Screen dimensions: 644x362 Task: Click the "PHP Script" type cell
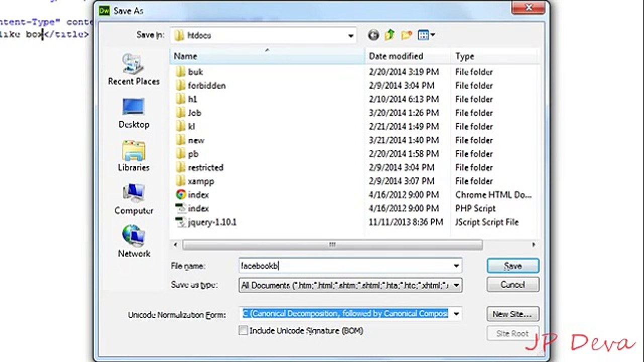[x=475, y=208]
